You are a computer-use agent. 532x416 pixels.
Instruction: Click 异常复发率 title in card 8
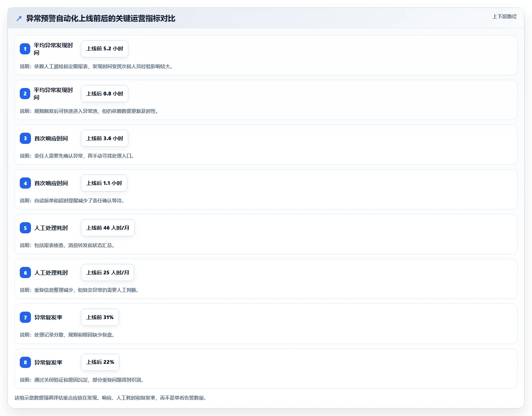click(48, 362)
